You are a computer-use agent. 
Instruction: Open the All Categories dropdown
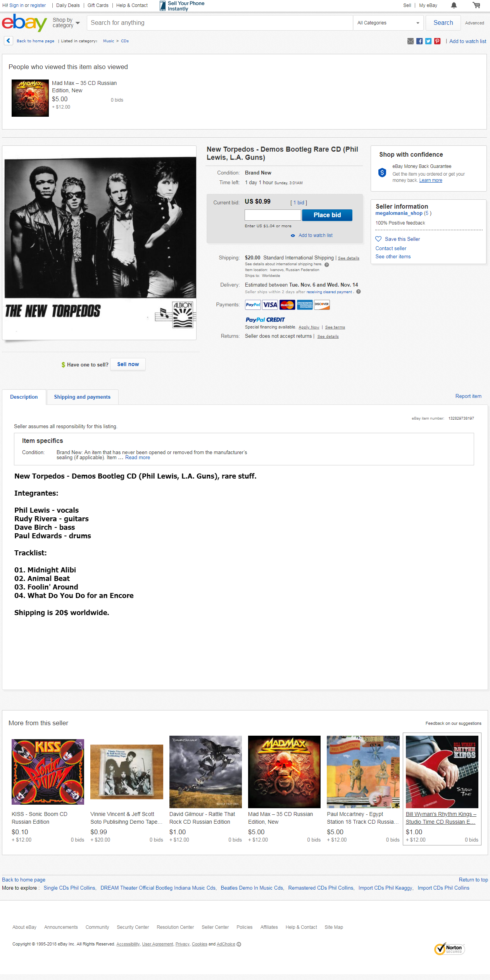(388, 23)
